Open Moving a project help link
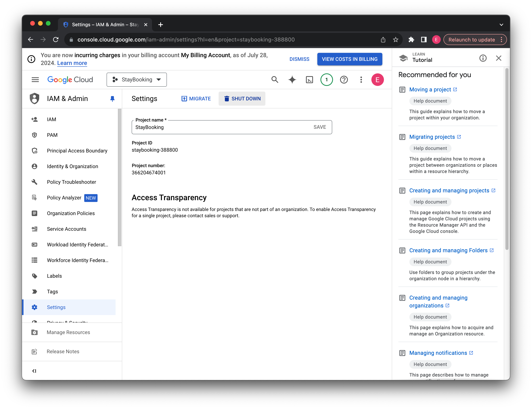Screen dimensions: 532x409 (x=430, y=90)
